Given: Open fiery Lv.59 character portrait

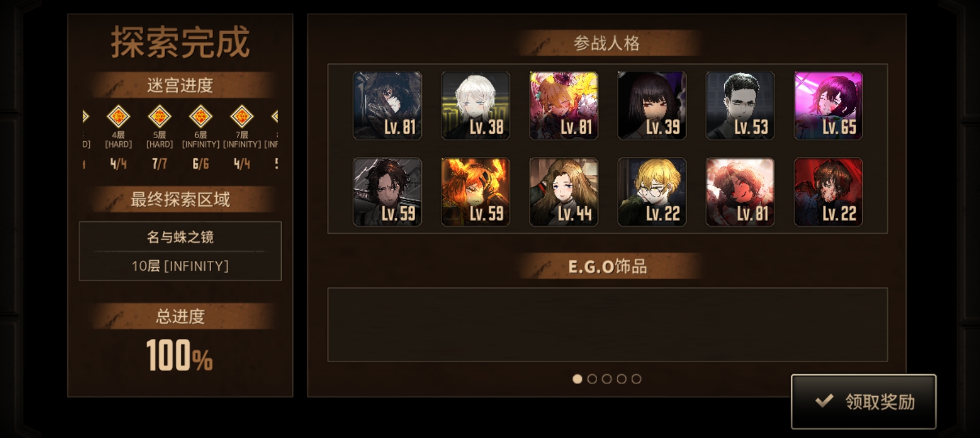Looking at the screenshot, I should [475, 192].
